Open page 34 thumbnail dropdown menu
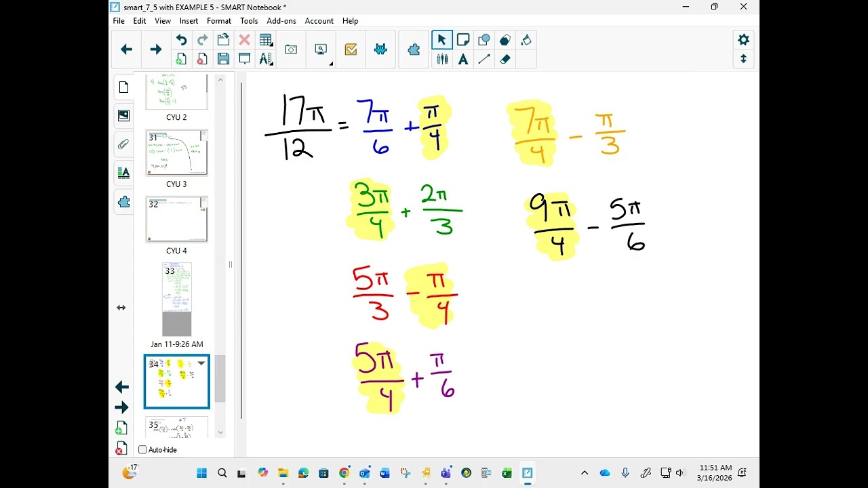868x488 pixels. click(201, 363)
